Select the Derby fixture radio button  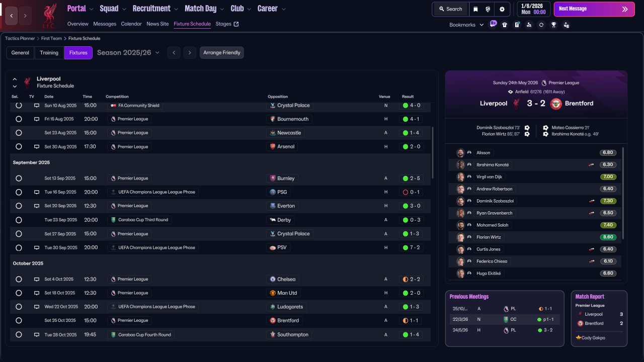click(x=19, y=220)
